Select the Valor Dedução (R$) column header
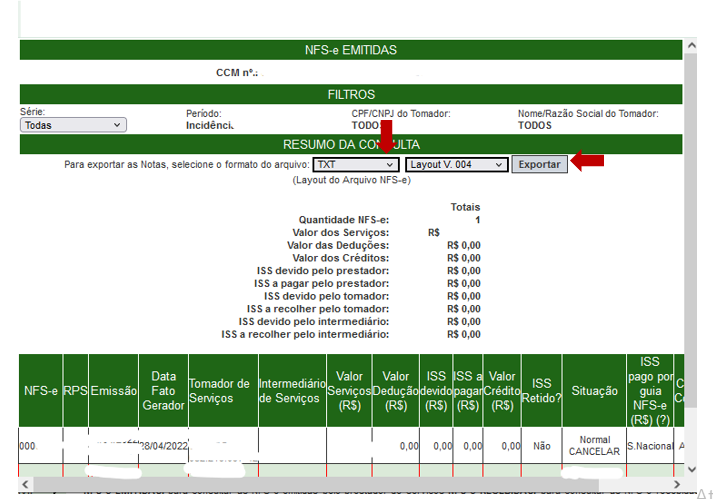 point(396,391)
